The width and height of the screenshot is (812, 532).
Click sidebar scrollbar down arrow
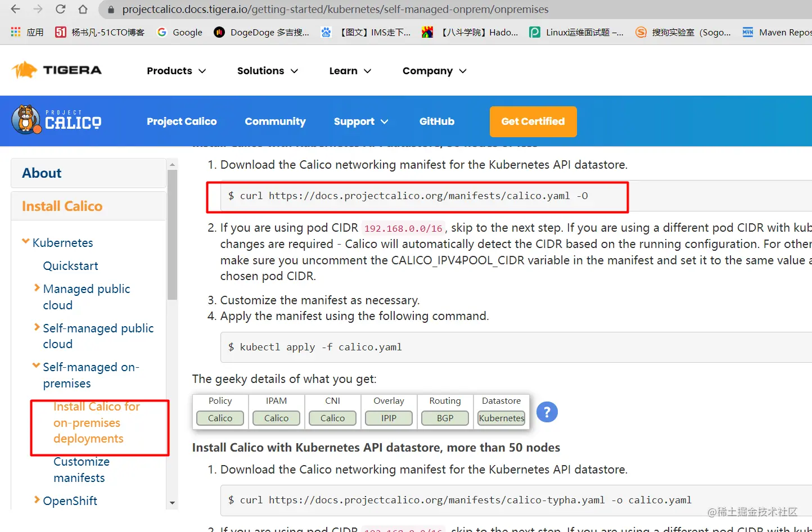[173, 503]
